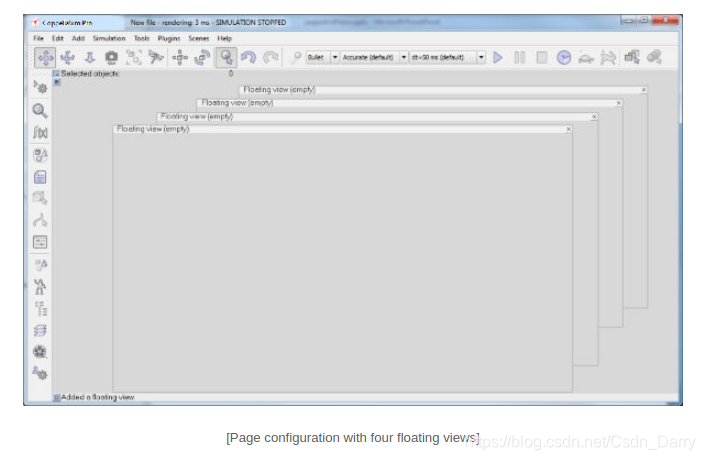Click the stop simulation button
The height and width of the screenshot is (460, 705).
[542, 58]
